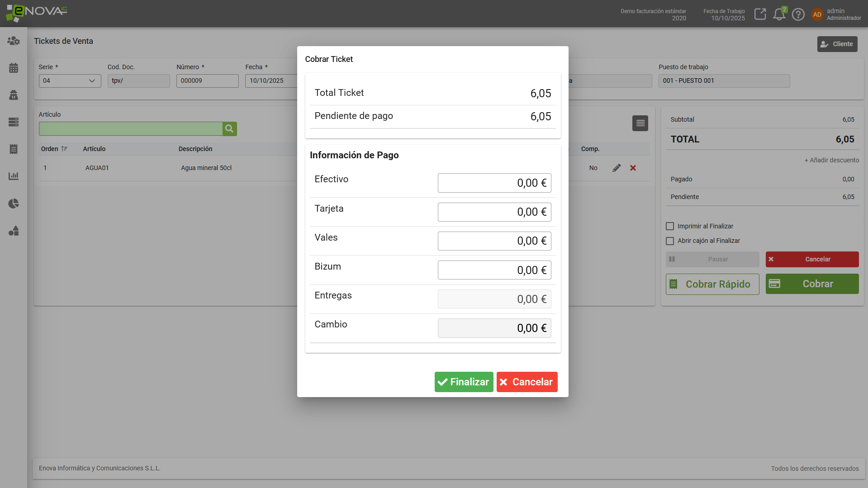
Task: Delete the AGUA01 line with red X
Action: pos(633,168)
